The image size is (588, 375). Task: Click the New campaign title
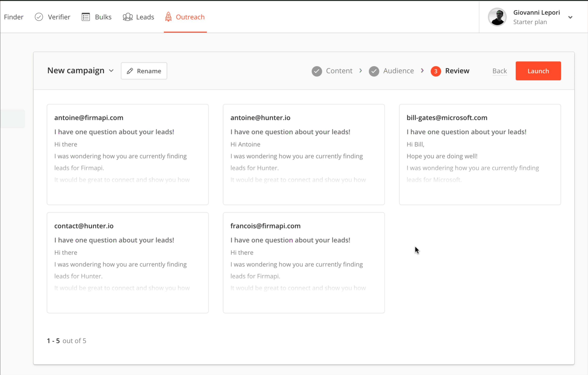(x=76, y=71)
